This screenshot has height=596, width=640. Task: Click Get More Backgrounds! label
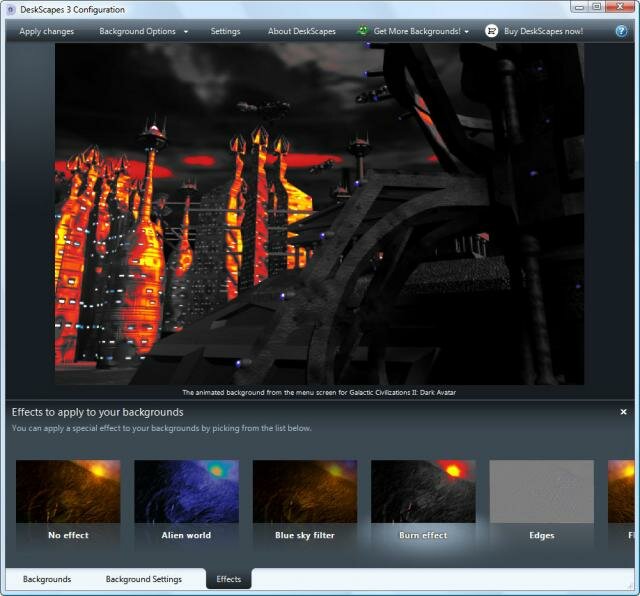tap(417, 31)
